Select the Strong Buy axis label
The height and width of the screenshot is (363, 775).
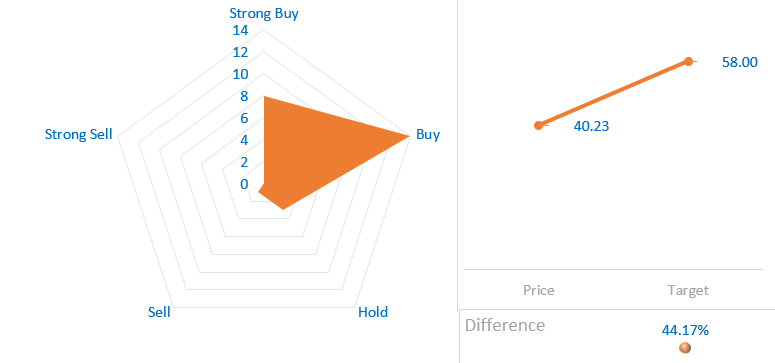click(x=264, y=13)
